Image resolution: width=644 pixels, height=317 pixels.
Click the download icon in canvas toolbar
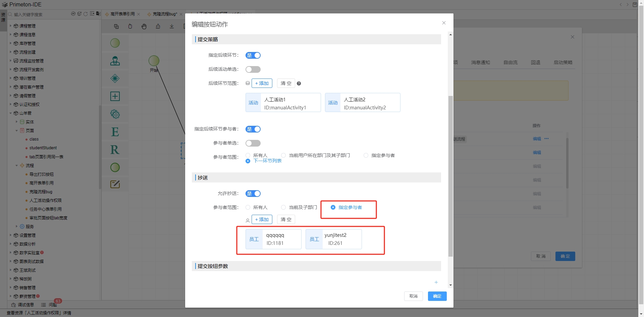coord(172,27)
